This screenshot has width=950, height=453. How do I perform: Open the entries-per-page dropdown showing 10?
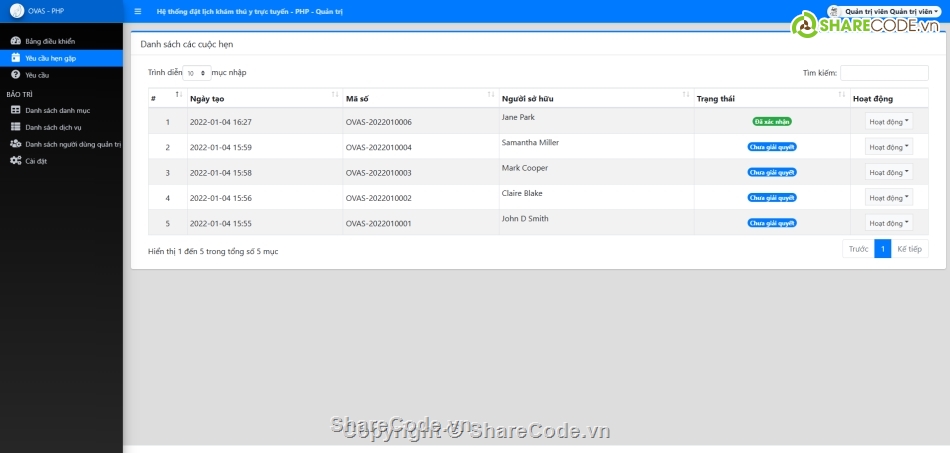click(x=197, y=73)
